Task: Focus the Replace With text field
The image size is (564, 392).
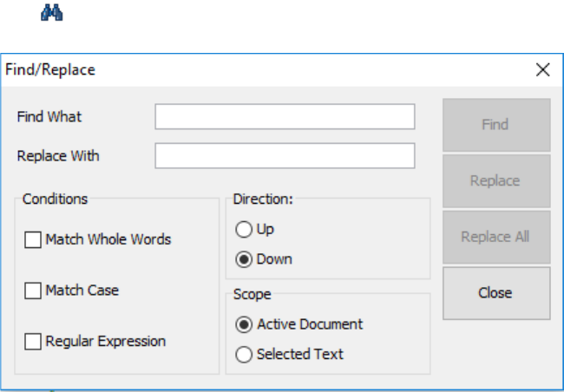Action: [285, 156]
